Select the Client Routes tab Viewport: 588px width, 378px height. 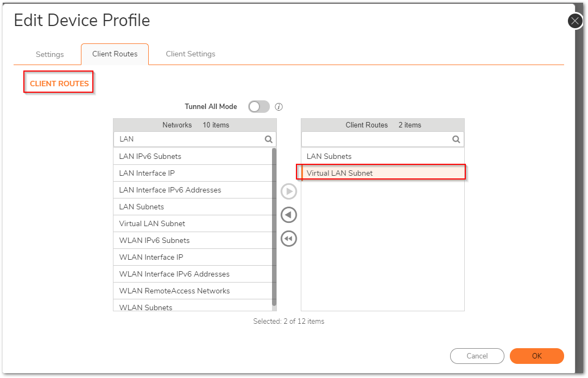(115, 54)
